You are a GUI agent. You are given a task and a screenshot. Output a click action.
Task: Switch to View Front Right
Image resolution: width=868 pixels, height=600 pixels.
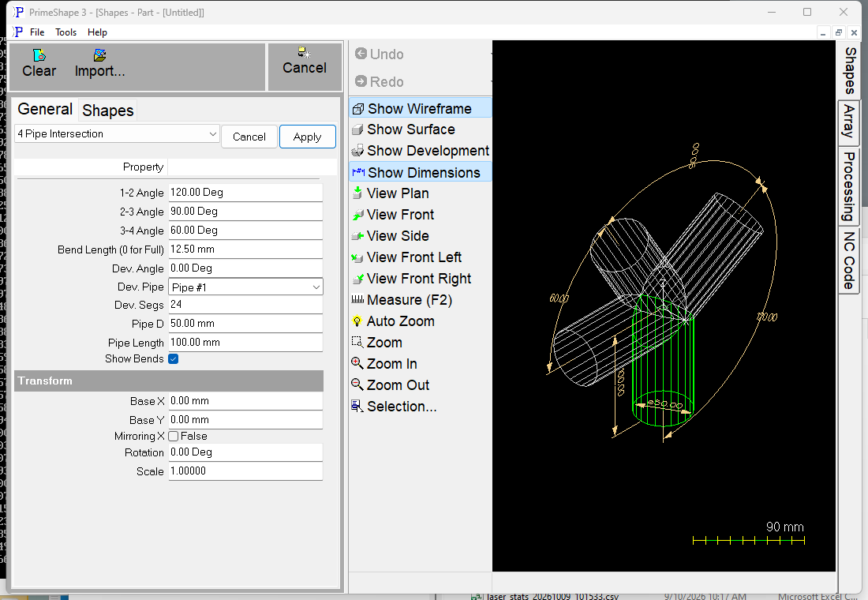click(x=420, y=279)
